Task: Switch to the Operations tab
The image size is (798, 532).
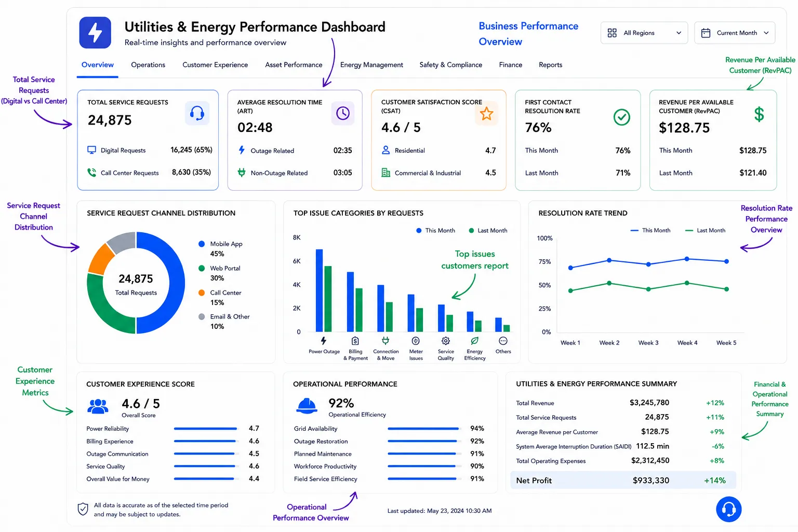Action: click(148, 65)
